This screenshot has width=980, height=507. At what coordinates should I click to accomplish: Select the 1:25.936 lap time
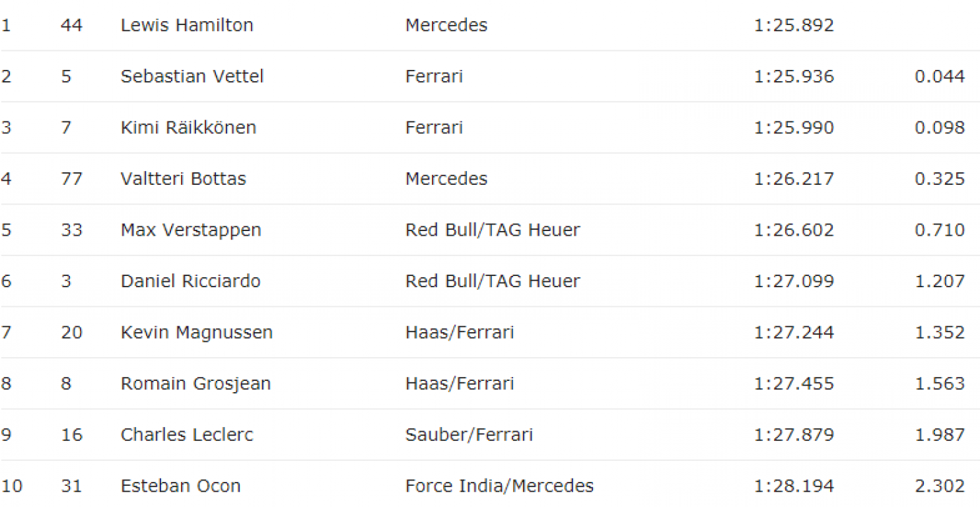tap(794, 76)
